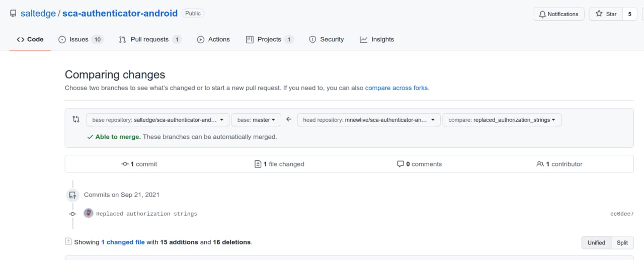Screen dimensions: 644x260
Task: Click the Projects board icon
Action: (250, 39)
